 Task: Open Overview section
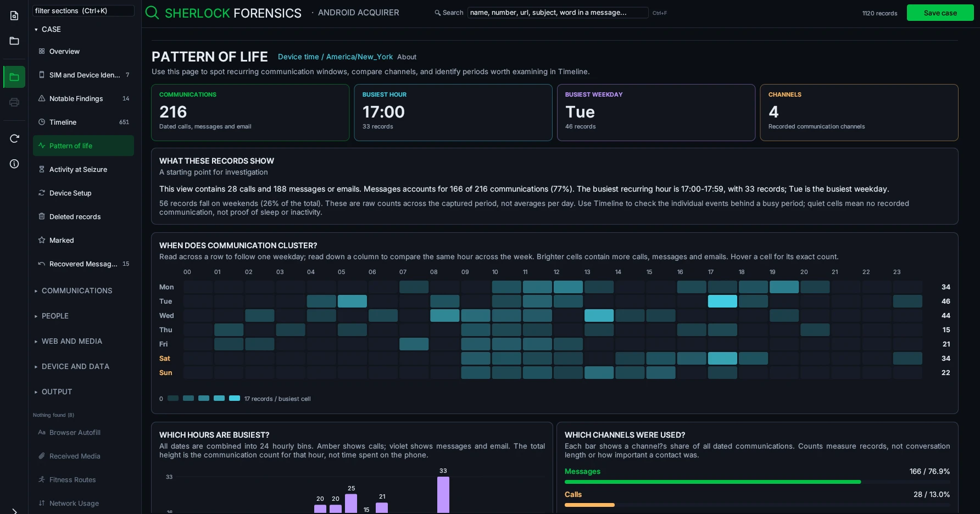pyautogui.click(x=83, y=51)
